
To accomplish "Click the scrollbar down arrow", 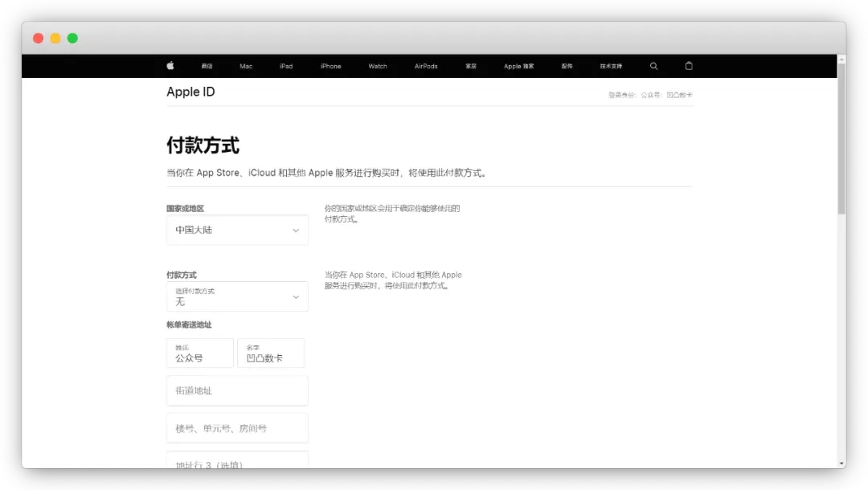I will (841, 463).
